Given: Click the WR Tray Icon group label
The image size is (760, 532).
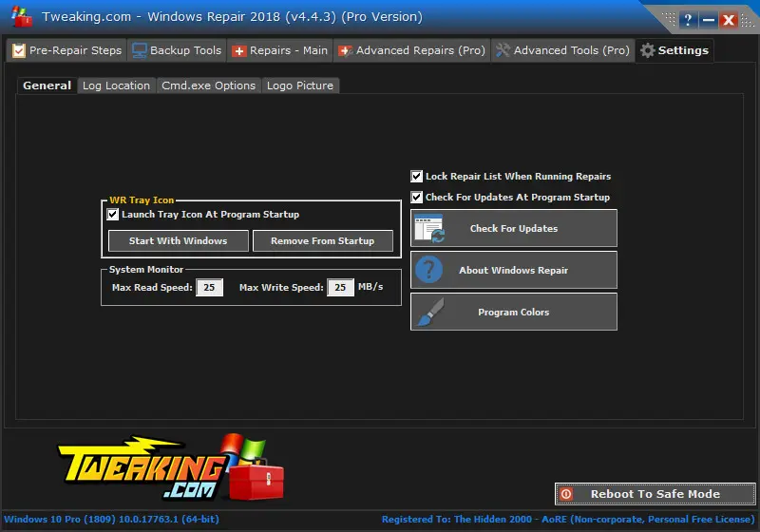Looking at the screenshot, I should point(142,200).
